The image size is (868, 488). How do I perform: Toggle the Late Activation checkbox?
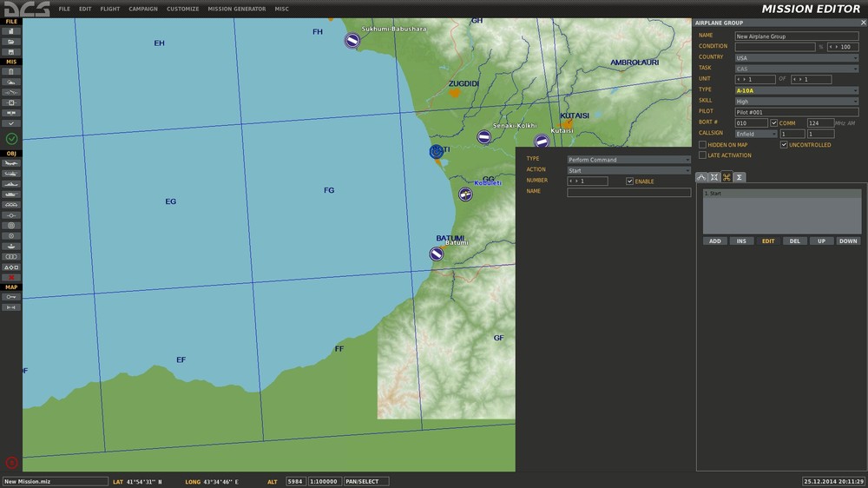[x=702, y=155]
